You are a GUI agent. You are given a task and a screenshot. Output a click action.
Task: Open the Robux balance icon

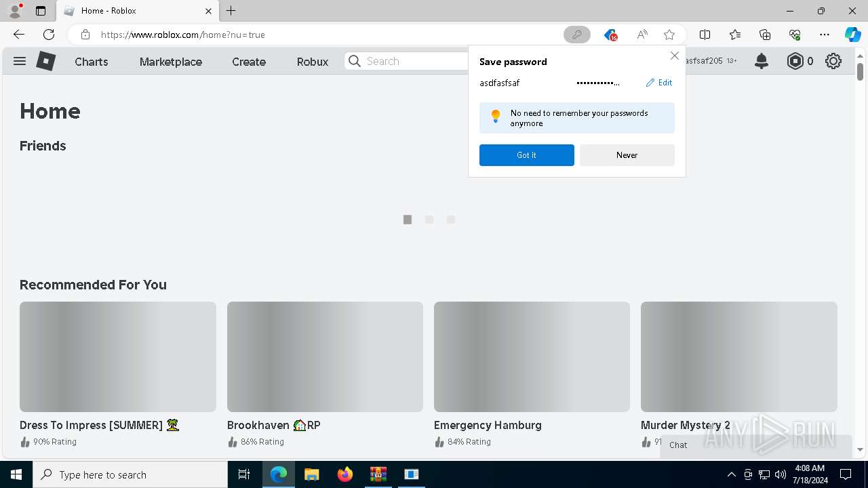tap(795, 61)
